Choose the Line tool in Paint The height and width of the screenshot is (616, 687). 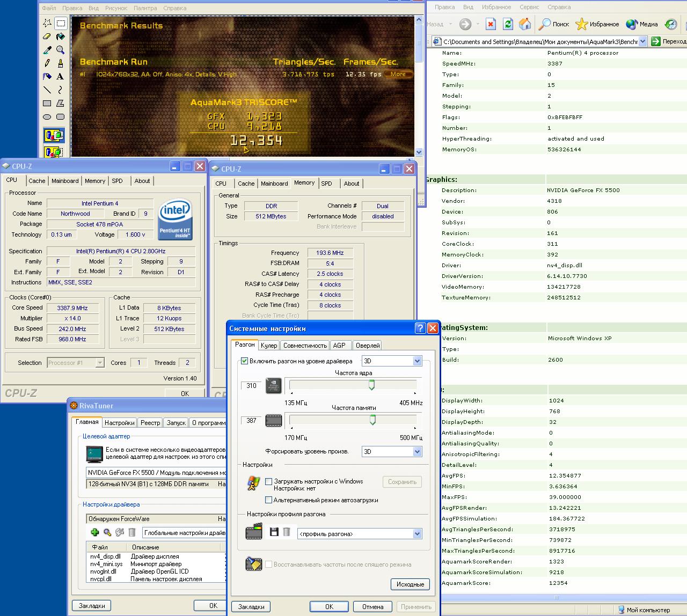47,90
